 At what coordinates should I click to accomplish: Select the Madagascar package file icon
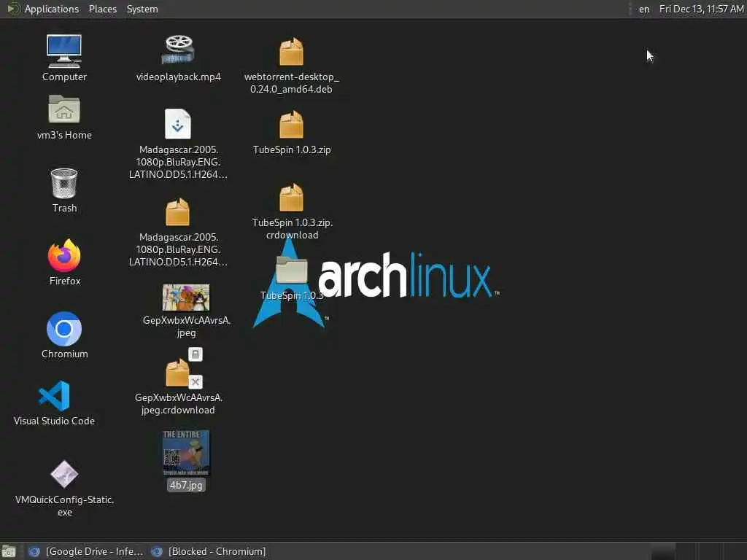click(x=178, y=212)
